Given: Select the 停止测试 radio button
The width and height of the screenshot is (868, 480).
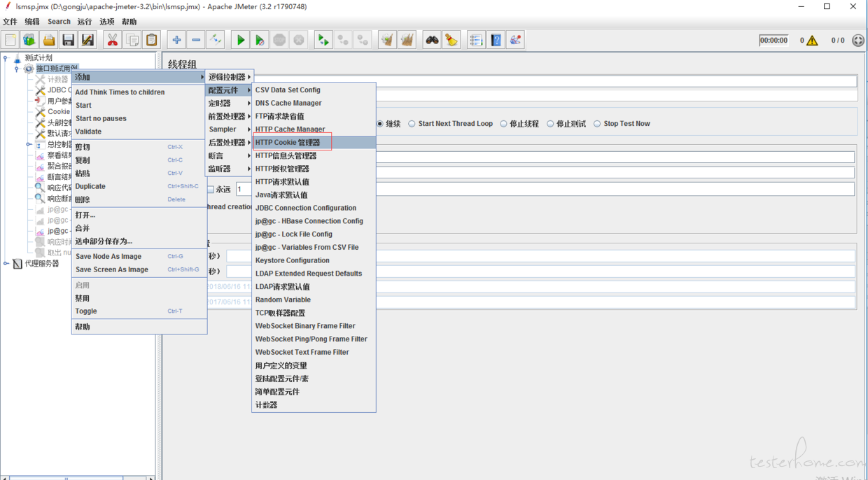Looking at the screenshot, I should tap(550, 124).
